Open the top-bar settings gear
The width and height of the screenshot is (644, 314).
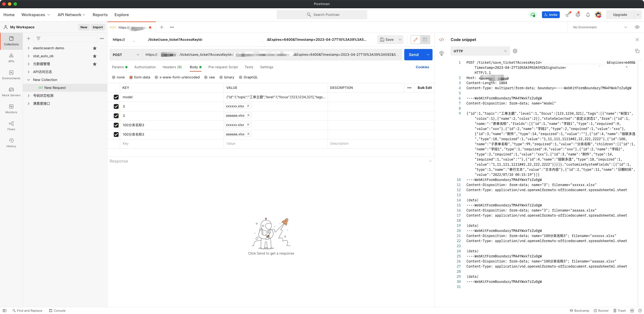click(x=578, y=15)
